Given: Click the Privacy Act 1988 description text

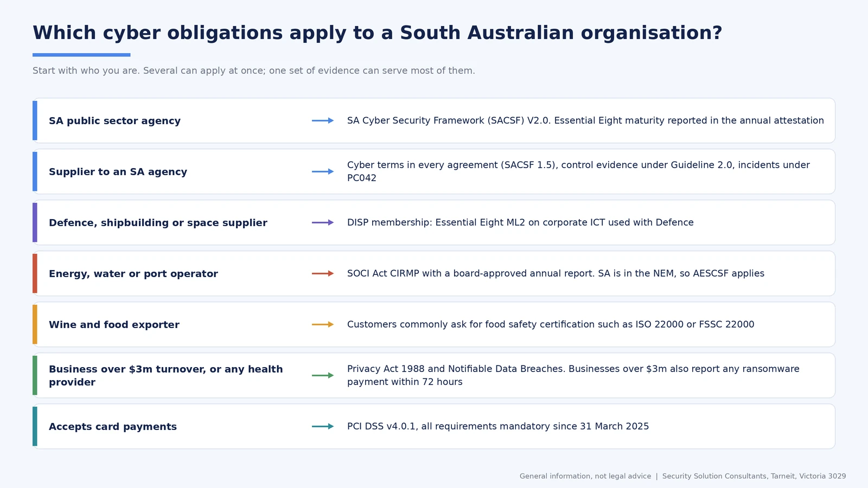Looking at the screenshot, I should click(x=573, y=375).
